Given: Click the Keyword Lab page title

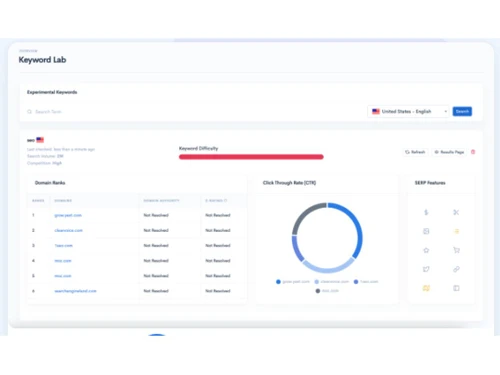Looking at the screenshot, I should click(x=42, y=60).
